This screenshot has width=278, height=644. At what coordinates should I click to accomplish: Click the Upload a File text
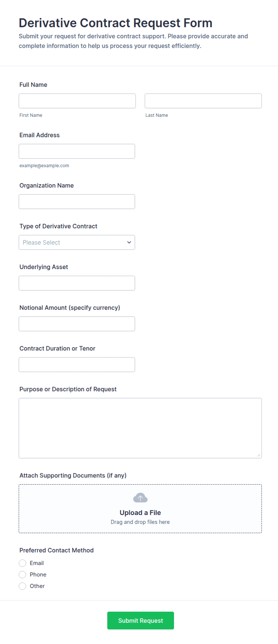click(x=140, y=513)
